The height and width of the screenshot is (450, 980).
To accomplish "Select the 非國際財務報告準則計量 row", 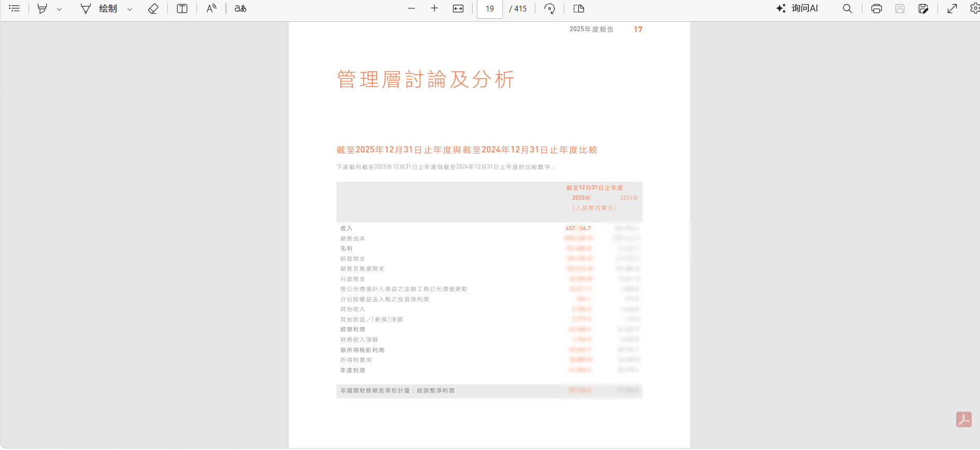I will [489, 391].
